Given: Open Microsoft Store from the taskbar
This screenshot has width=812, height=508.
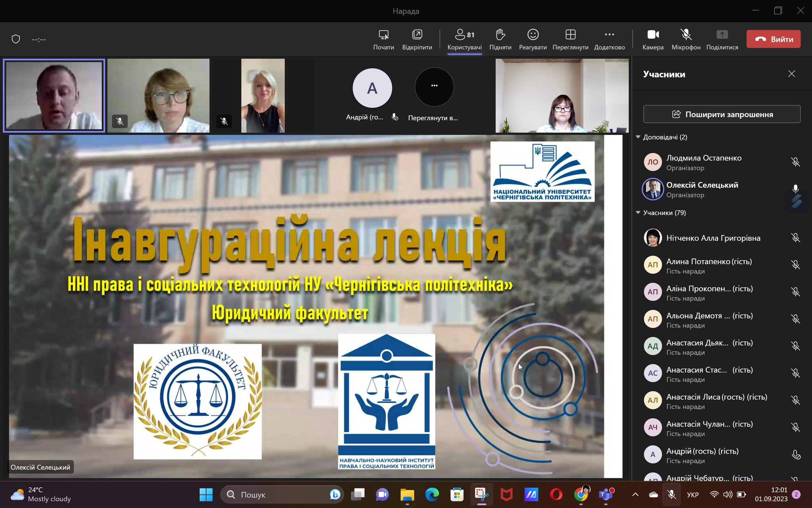Looking at the screenshot, I should (457, 495).
